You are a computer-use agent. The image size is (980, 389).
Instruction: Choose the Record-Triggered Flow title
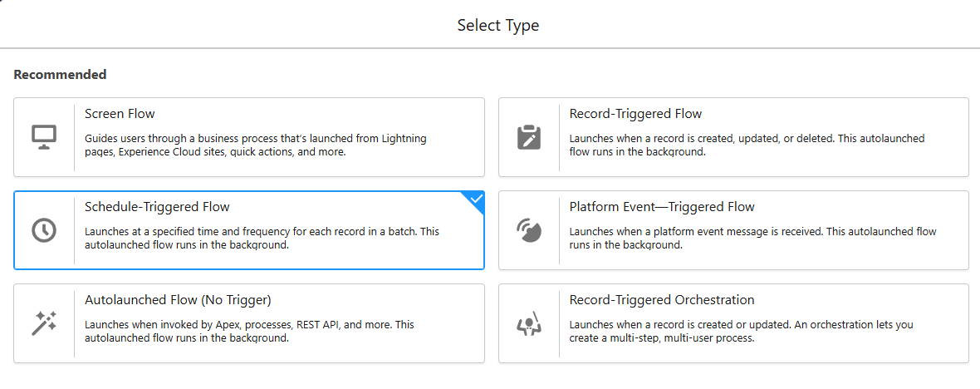tap(635, 114)
